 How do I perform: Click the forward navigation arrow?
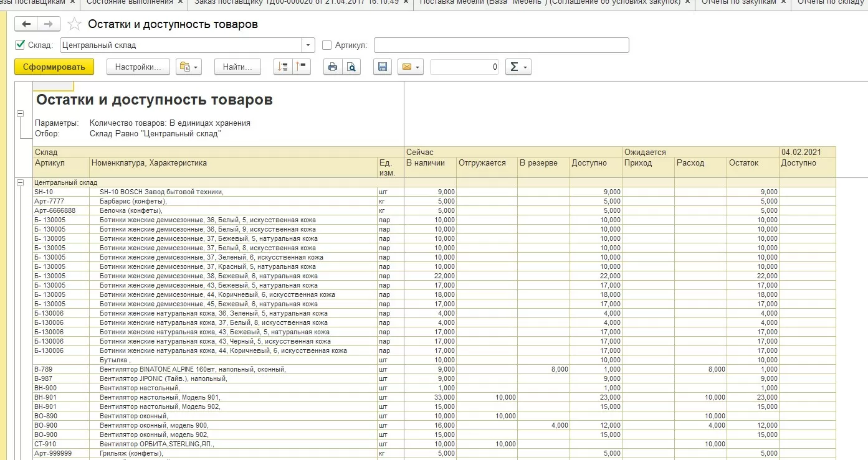[x=49, y=24]
